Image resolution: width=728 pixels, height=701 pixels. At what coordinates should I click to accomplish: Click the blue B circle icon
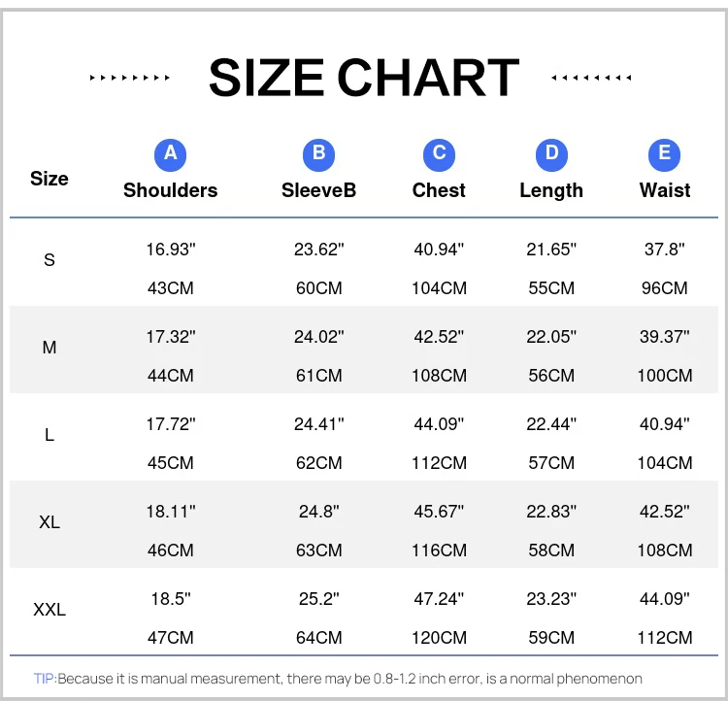click(318, 153)
